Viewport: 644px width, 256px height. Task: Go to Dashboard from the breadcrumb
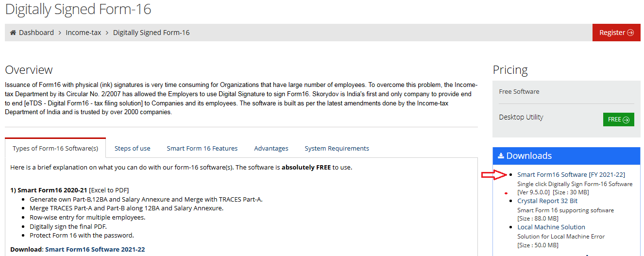36,33
